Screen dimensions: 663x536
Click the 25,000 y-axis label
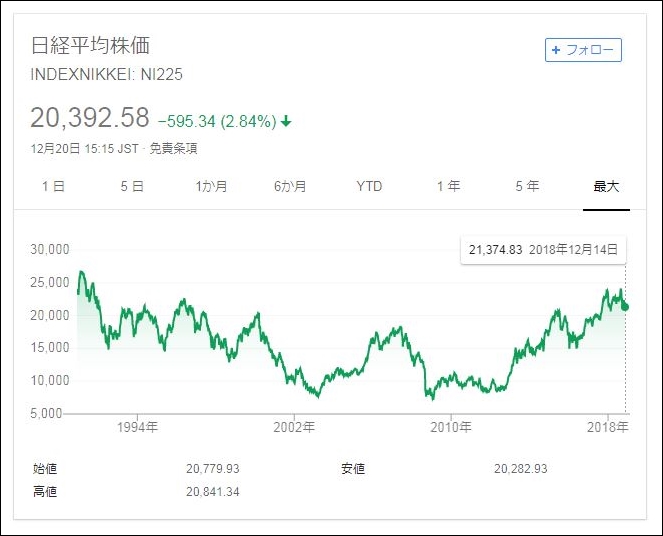(x=50, y=282)
